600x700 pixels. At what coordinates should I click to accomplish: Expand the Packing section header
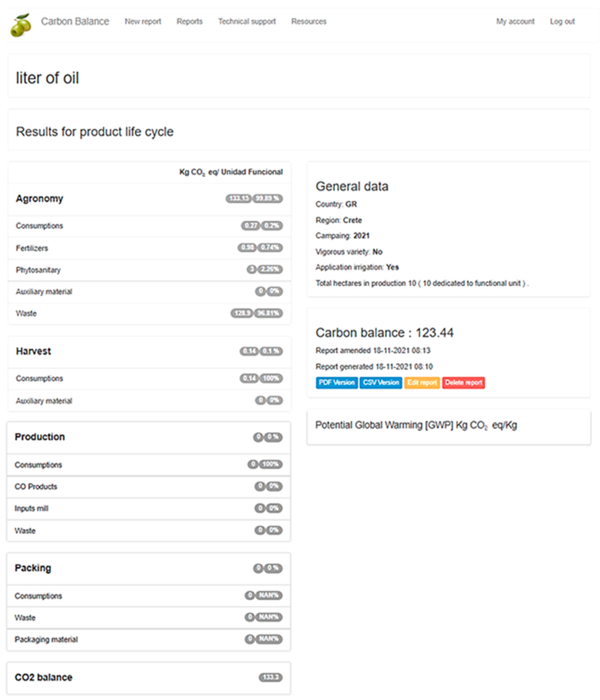click(33, 567)
